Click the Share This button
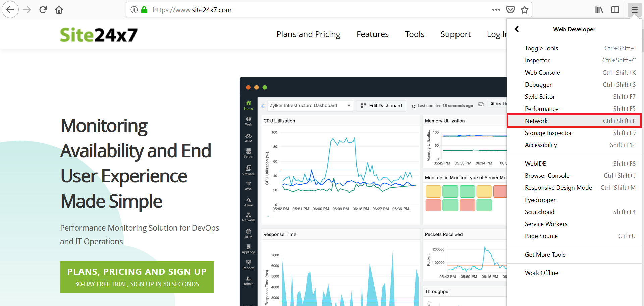Image resolution: width=644 pixels, height=306 pixels. 497,104
